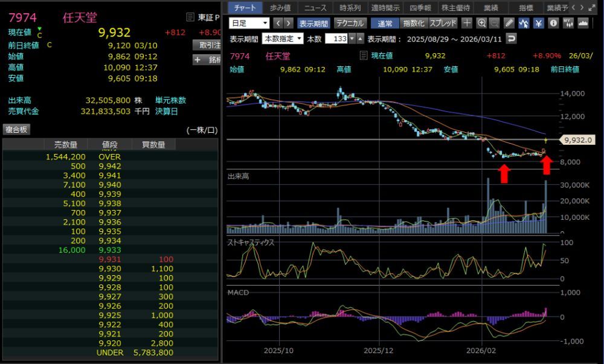Image resolution: width=604 pixels, height=364 pixels.
Task: Select the pencil drawing tool
Action: 509,23
